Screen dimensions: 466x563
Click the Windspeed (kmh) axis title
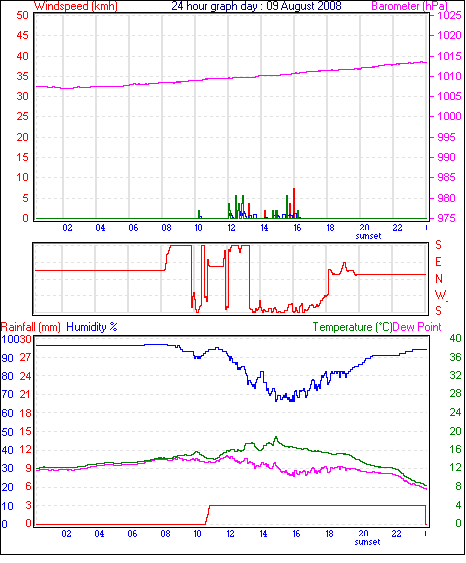(76, 6)
